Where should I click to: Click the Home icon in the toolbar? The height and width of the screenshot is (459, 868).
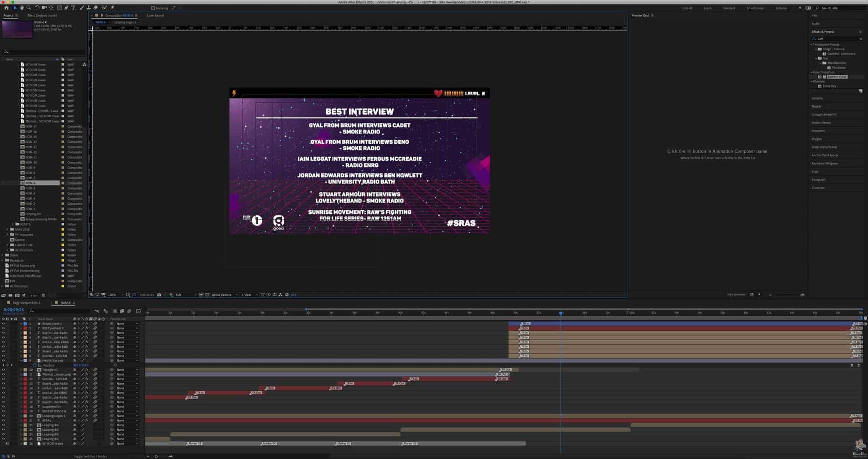coord(6,8)
